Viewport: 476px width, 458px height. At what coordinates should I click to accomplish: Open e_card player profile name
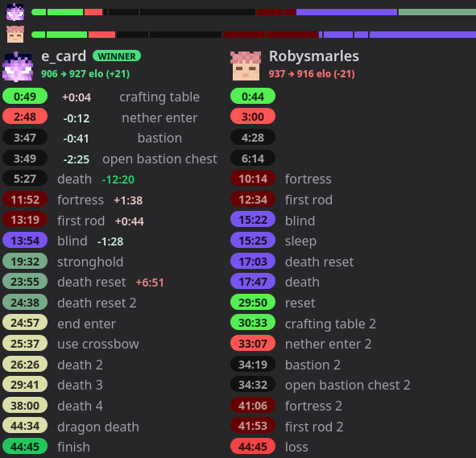64,56
